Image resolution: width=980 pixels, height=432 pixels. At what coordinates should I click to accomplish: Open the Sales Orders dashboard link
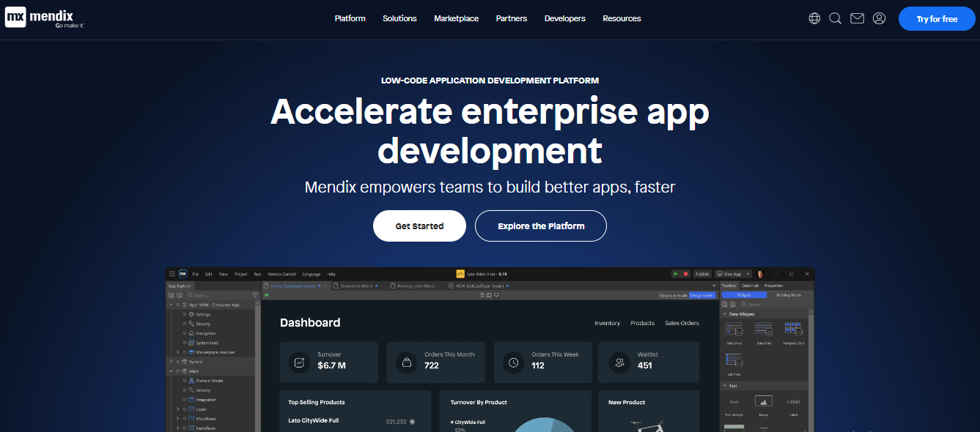[x=682, y=323]
